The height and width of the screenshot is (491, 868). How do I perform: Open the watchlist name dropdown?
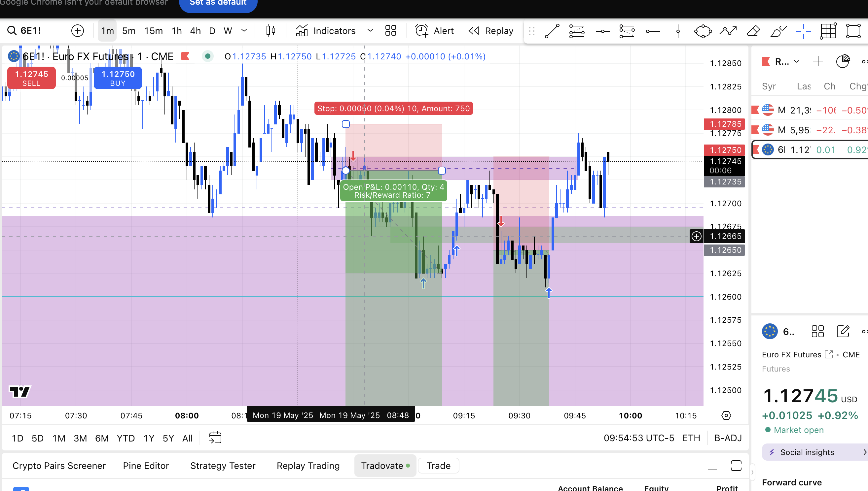tap(787, 61)
